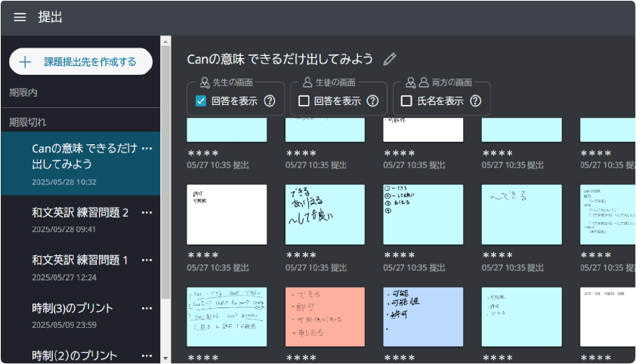
Task: Open the salmon-colored submission card
Action: 325,317
